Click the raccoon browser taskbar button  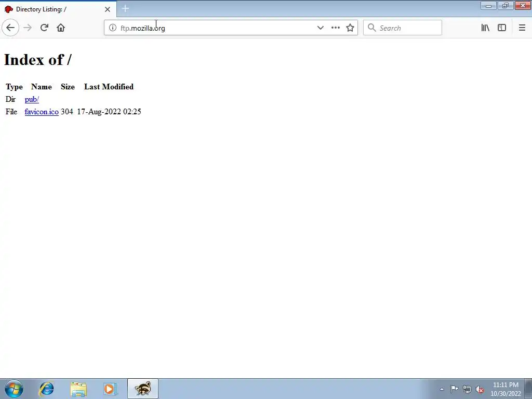click(143, 389)
